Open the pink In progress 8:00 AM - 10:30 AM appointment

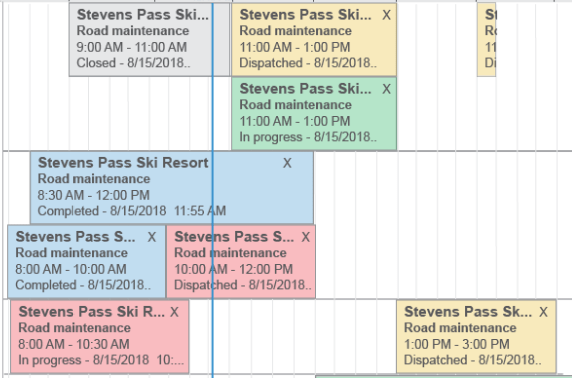click(100, 336)
